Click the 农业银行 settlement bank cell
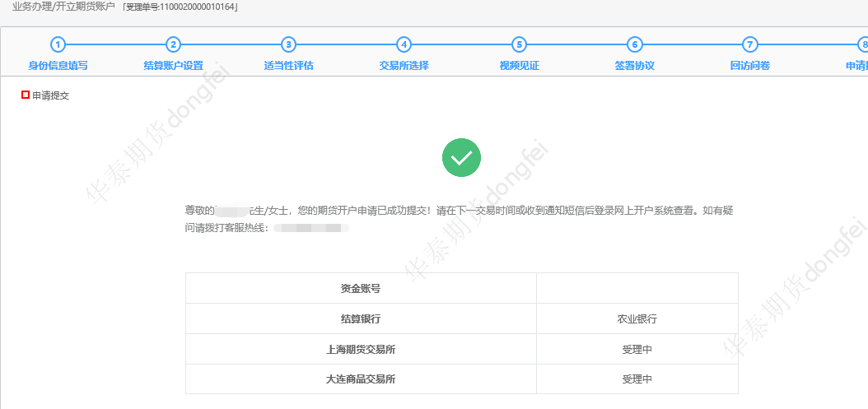Image resolution: width=868 pixels, height=409 pixels. click(x=637, y=319)
